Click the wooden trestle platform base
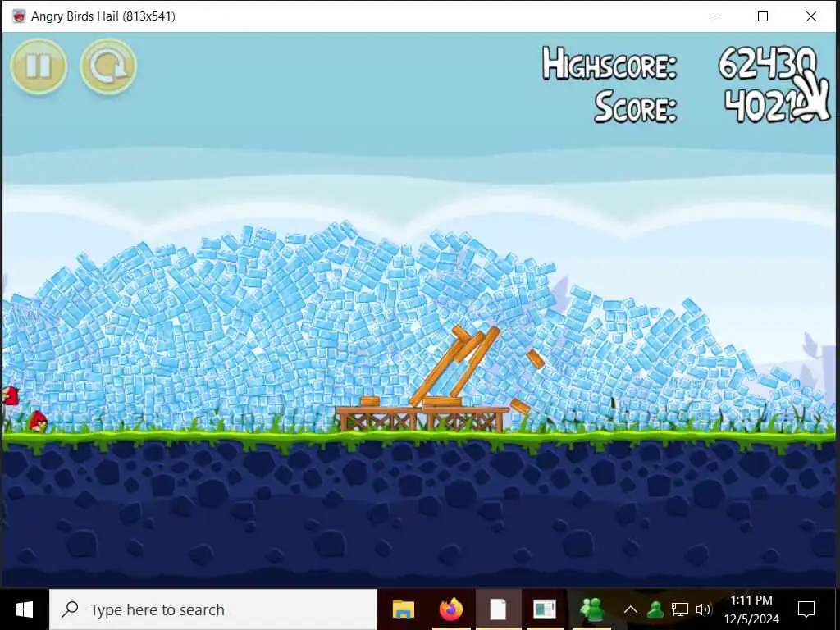 point(422,419)
